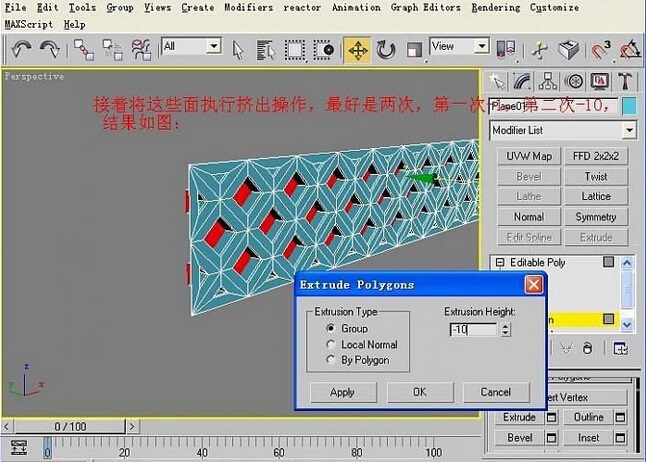Open the Rendering menu

[x=496, y=7]
